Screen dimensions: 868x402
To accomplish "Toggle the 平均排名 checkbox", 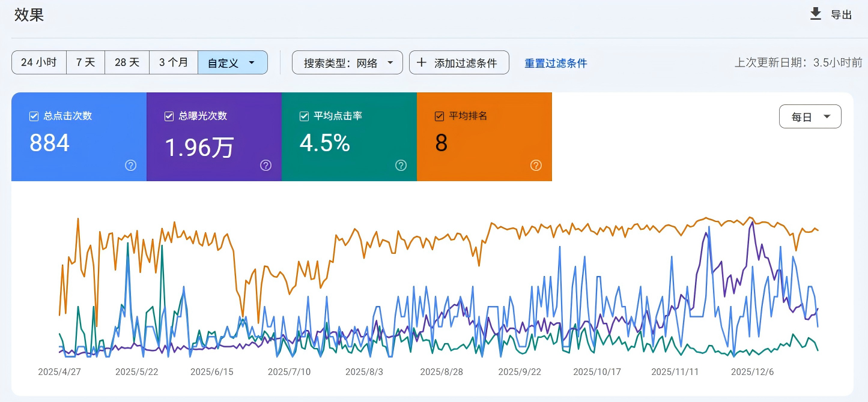I will 440,116.
